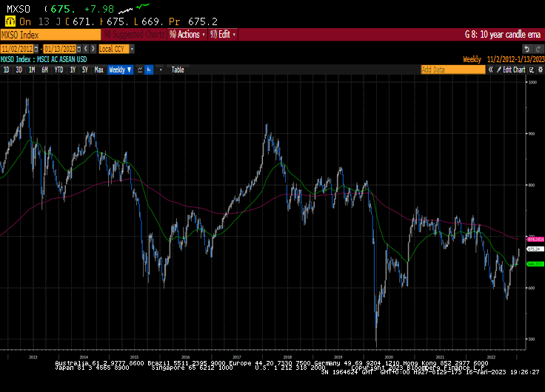Shift date range forward with right arrow
Image resolution: width=545 pixels, height=392 pixels.
tap(93, 49)
